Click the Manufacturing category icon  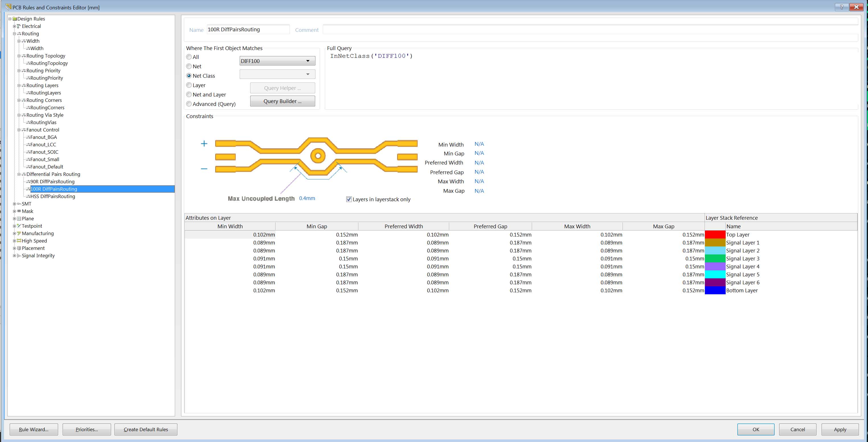(19, 233)
